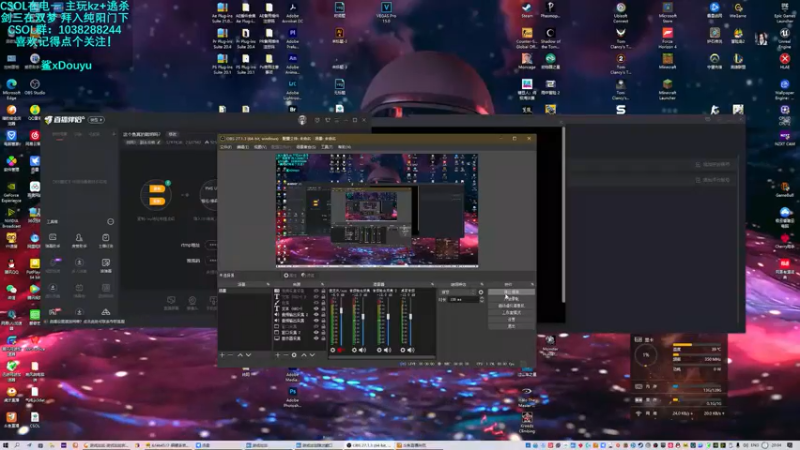Remove the selected scene with the minus icon

(x=231, y=355)
